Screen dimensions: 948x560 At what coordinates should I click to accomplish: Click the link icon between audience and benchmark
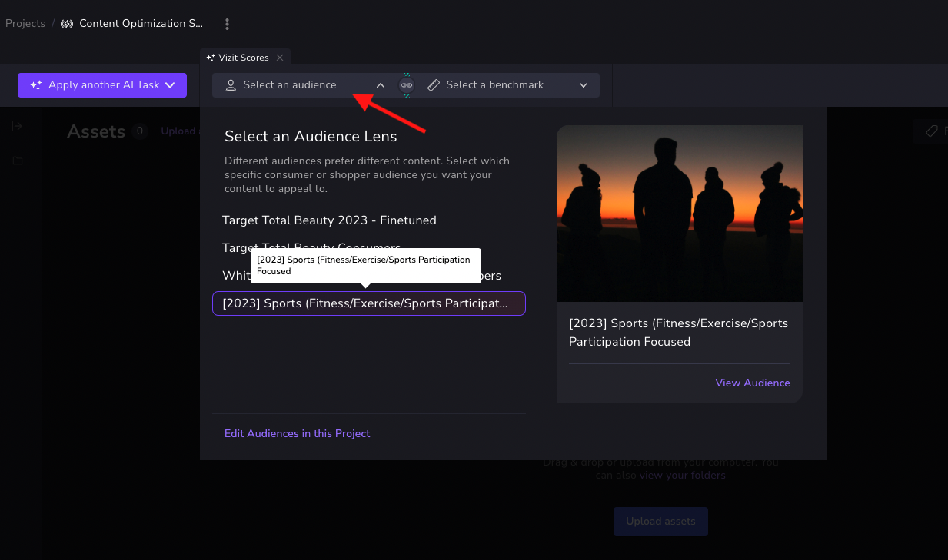click(407, 85)
